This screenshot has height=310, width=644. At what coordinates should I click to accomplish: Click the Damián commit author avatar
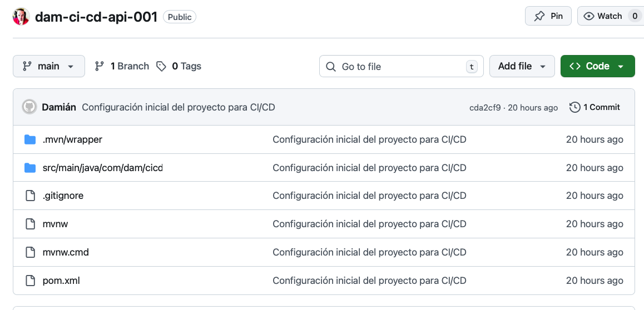(29, 107)
